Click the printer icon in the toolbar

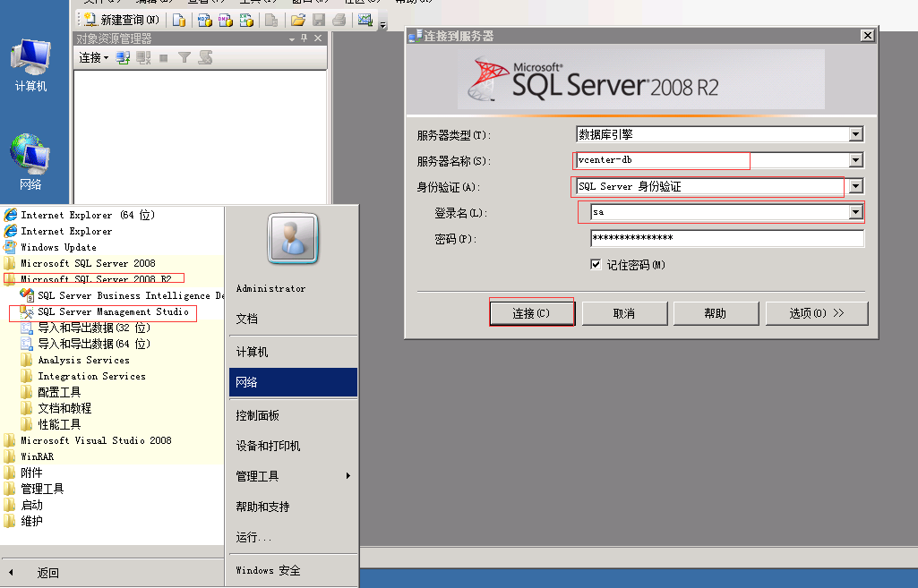pyautogui.click(x=339, y=21)
